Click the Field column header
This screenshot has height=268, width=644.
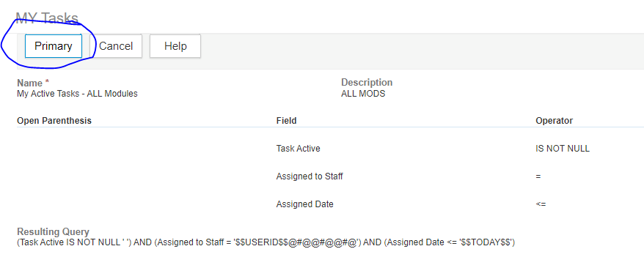click(286, 121)
